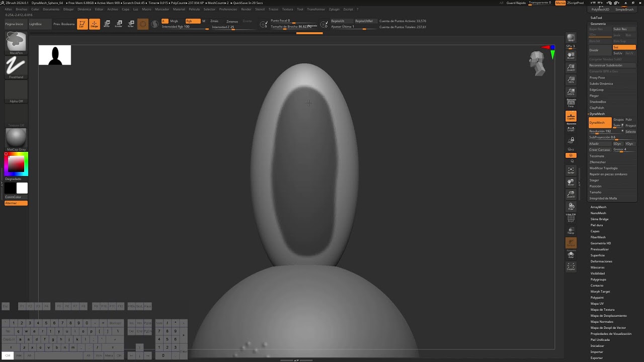Click the Despiez explode icon
644x362 pixels.
(x=571, y=266)
